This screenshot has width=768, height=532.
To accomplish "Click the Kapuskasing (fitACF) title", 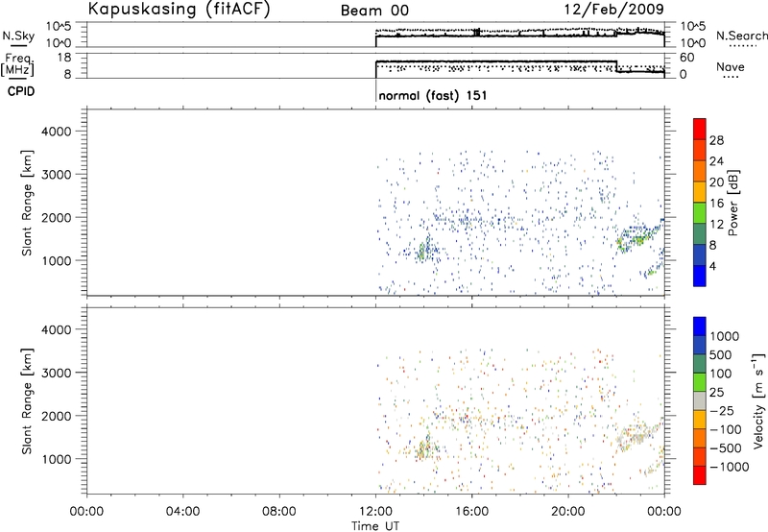I will (180, 10).
